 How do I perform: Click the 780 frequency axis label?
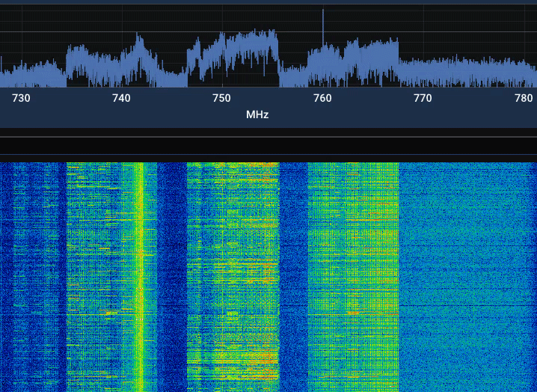524,98
